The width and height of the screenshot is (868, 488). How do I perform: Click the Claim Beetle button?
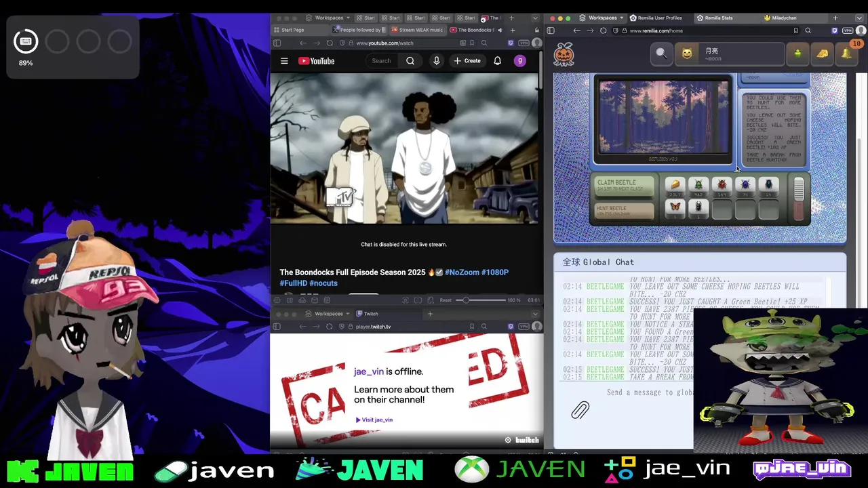pyautogui.click(x=624, y=186)
